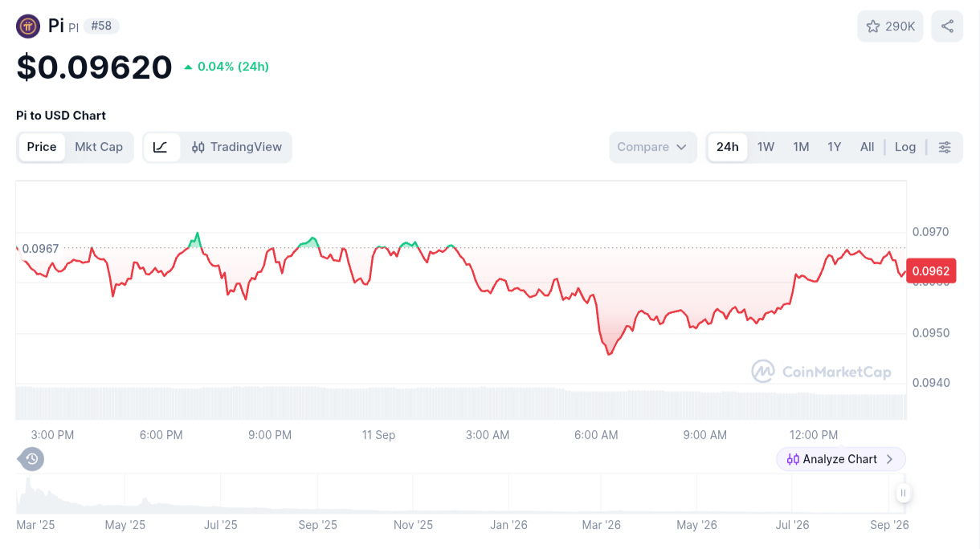The width and height of the screenshot is (980, 549).
Task: Select the line chart view icon
Action: point(161,147)
